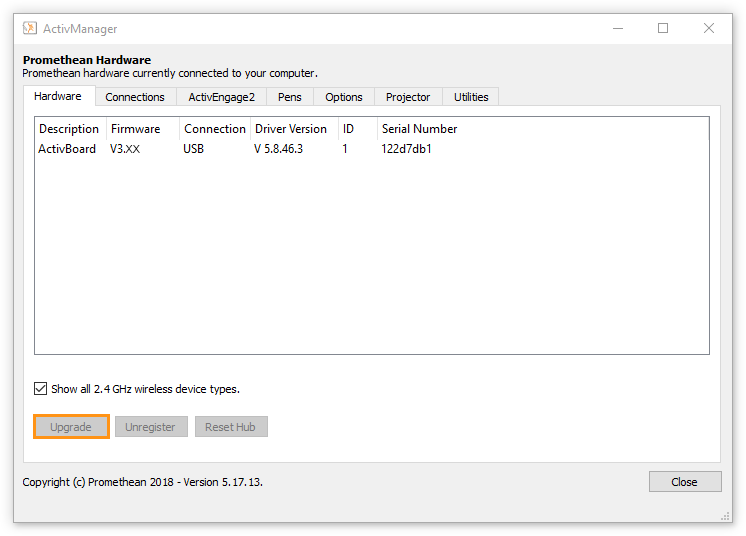Screen dimensions: 746x536
Task: Click the Firmware column header
Action: coord(143,129)
